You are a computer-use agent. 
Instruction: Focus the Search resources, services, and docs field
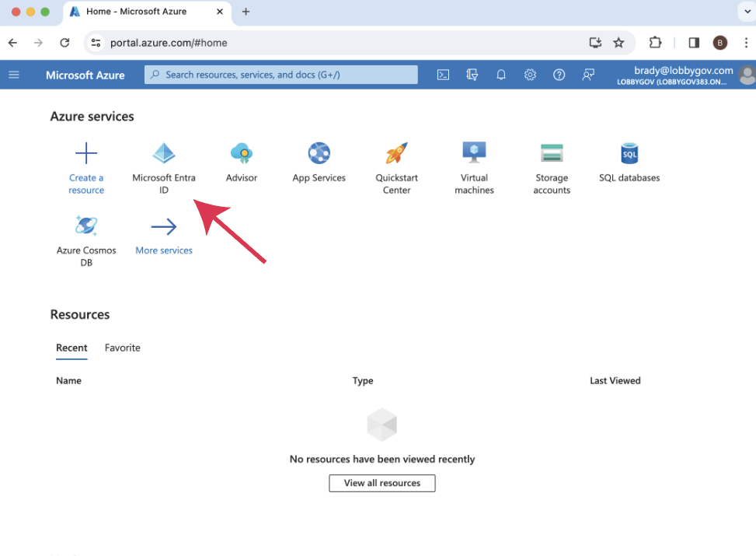point(281,75)
